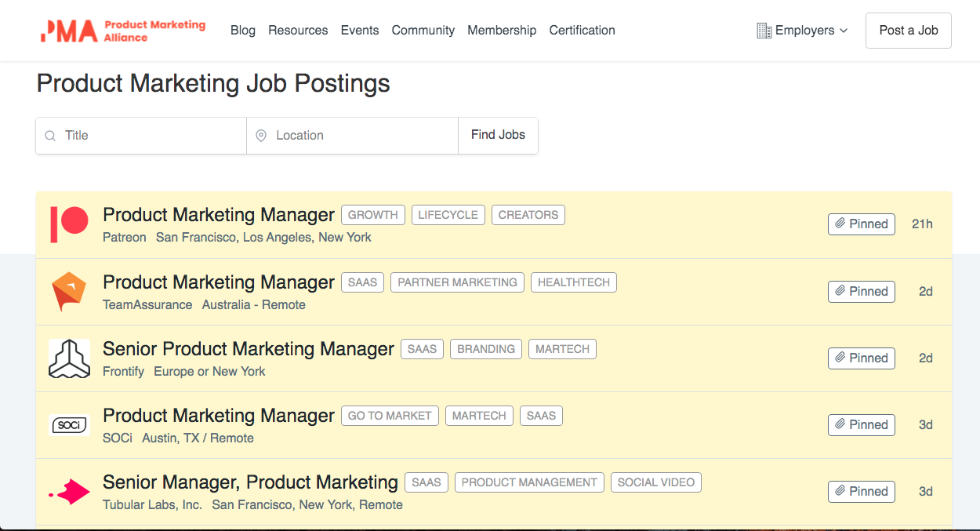Select the SOCIAL VIDEO tag
980x531 pixels.
(656, 482)
